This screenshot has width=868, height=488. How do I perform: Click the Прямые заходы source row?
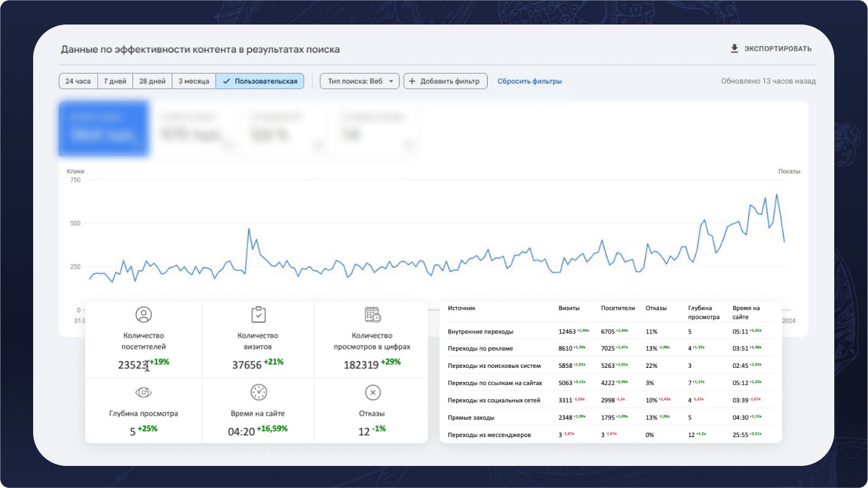point(471,417)
